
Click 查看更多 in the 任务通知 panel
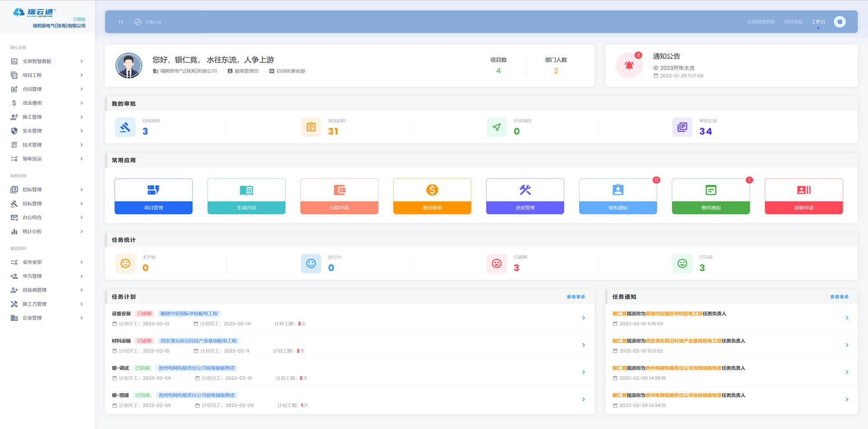pos(839,297)
